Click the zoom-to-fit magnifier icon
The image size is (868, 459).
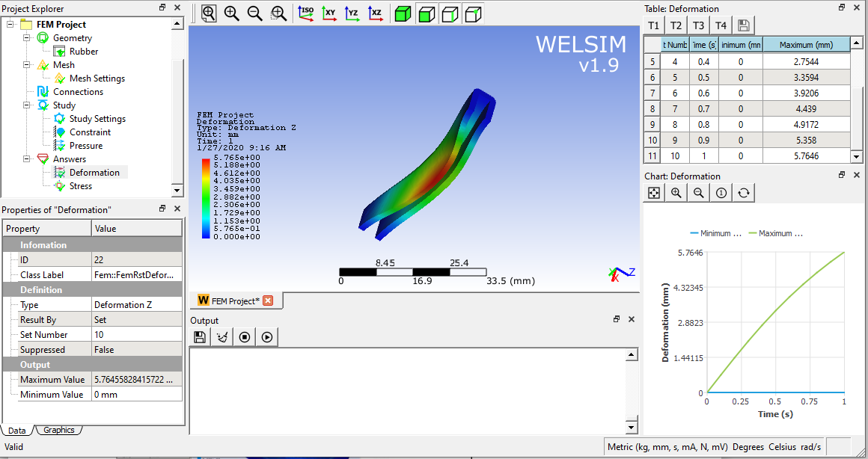coord(209,13)
